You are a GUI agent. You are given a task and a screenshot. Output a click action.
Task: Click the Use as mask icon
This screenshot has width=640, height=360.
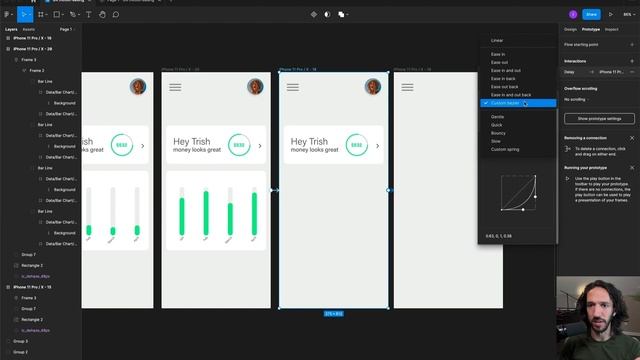pyautogui.click(x=327, y=14)
